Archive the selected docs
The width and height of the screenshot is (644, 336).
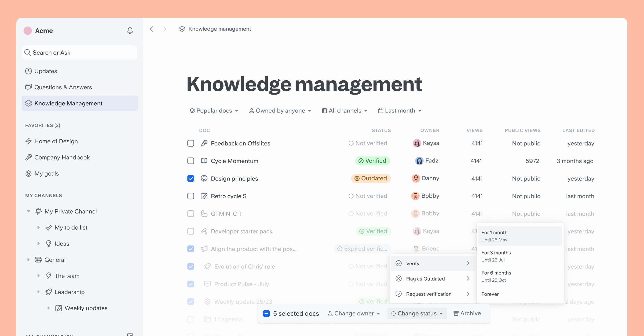tap(467, 313)
